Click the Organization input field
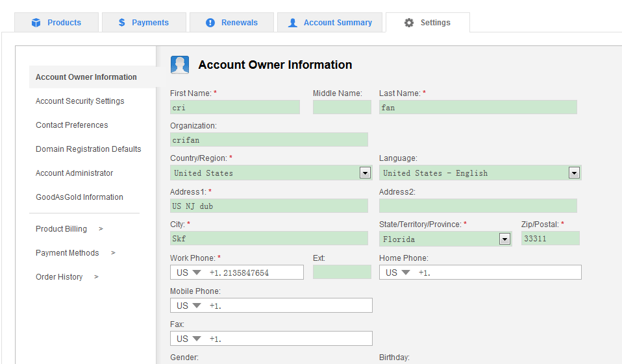The image size is (622, 364). (269, 140)
